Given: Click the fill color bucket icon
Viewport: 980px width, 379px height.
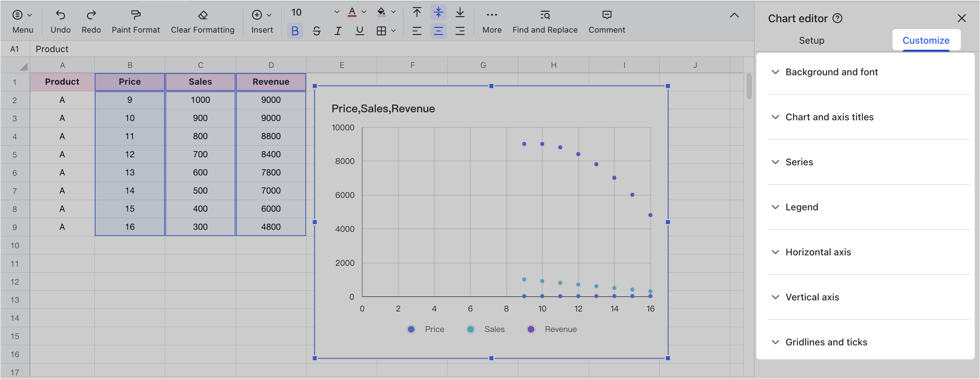Looking at the screenshot, I should pyautogui.click(x=381, y=12).
